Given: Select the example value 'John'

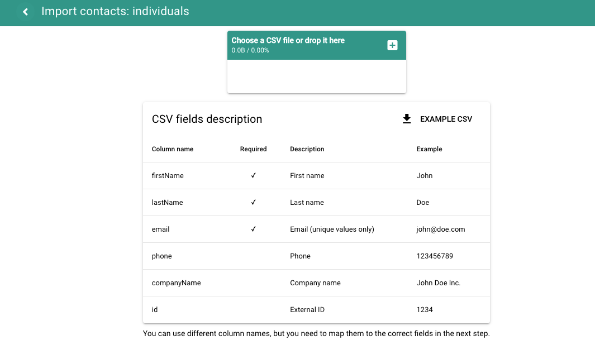Looking at the screenshot, I should [424, 175].
